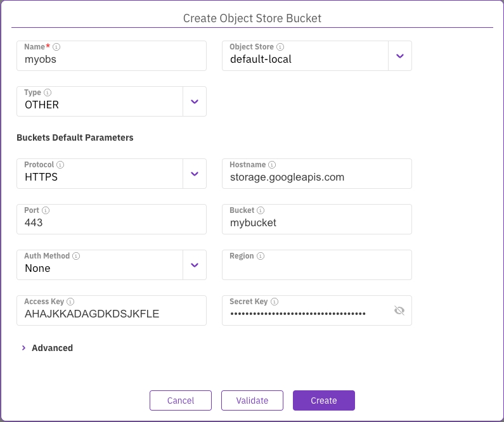Expand the Advanced section
Image resolution: width=504 pixels, height=422 pixels.
click(47, 348)
